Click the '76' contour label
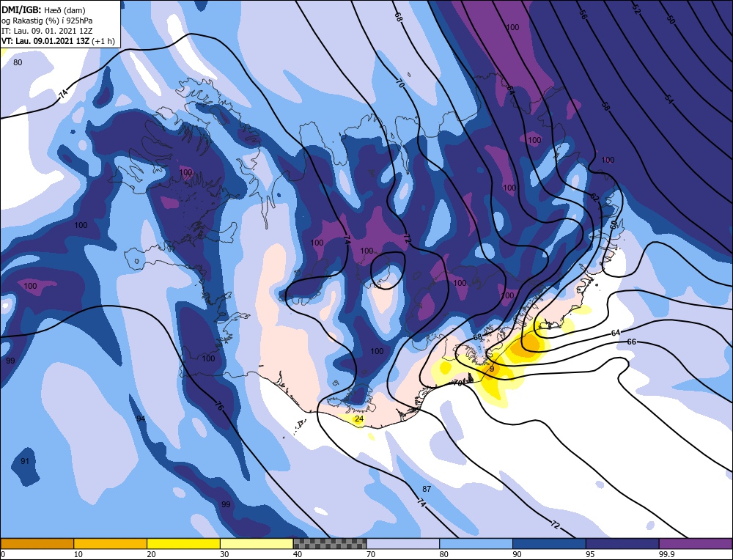Screen dimensions: 733x560 click(219, 405)
